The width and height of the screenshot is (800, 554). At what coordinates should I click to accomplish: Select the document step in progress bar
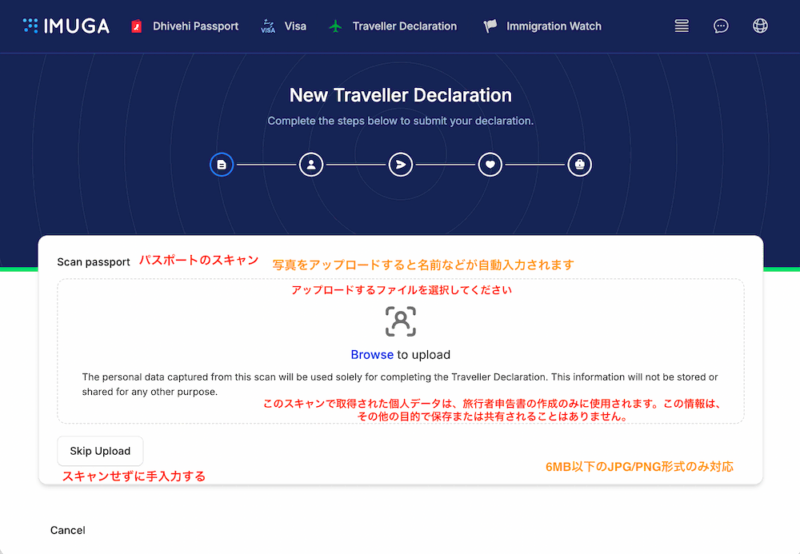click(221, 165)
